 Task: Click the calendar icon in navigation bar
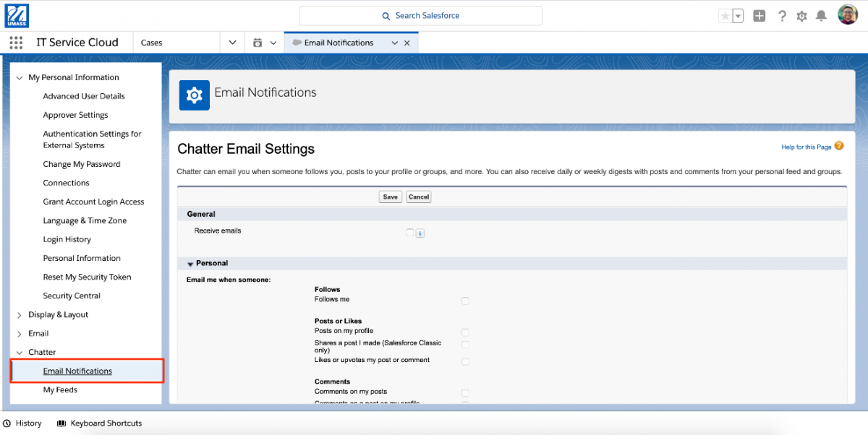(x=258, y=43)
